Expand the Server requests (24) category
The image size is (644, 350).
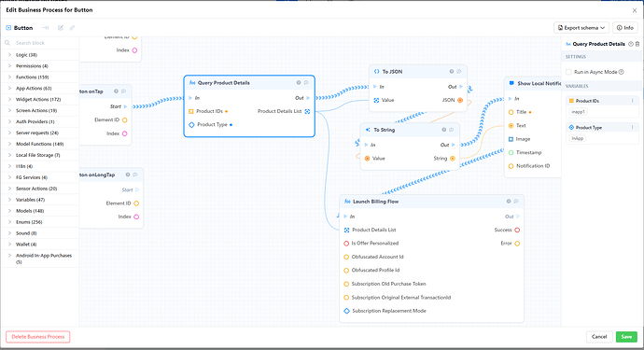[x=10, y=133]
